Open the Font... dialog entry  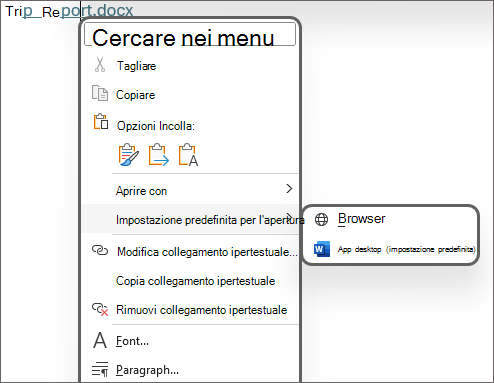(132, 341)
